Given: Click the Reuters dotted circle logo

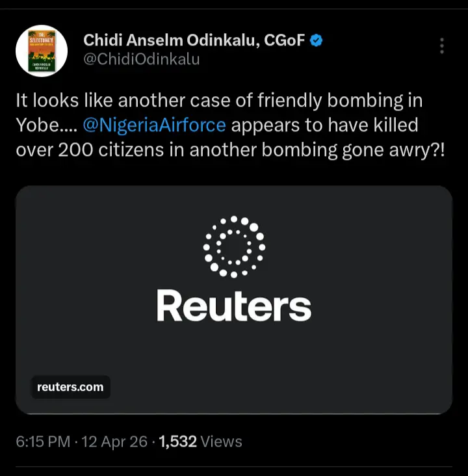Looking at the screenshot, I should coord(234,247).
